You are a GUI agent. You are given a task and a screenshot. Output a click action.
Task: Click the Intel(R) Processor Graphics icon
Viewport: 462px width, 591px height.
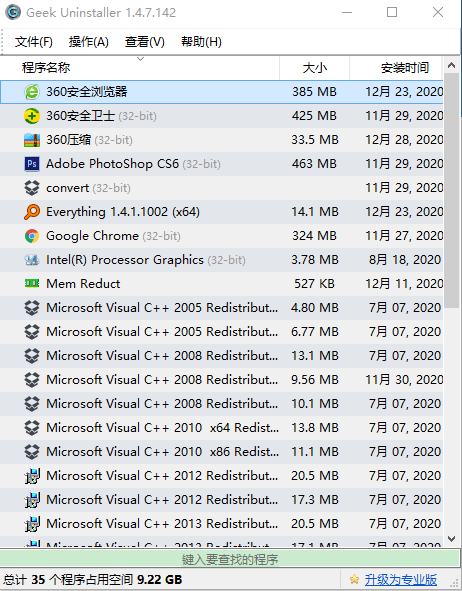tap(32, 260)
